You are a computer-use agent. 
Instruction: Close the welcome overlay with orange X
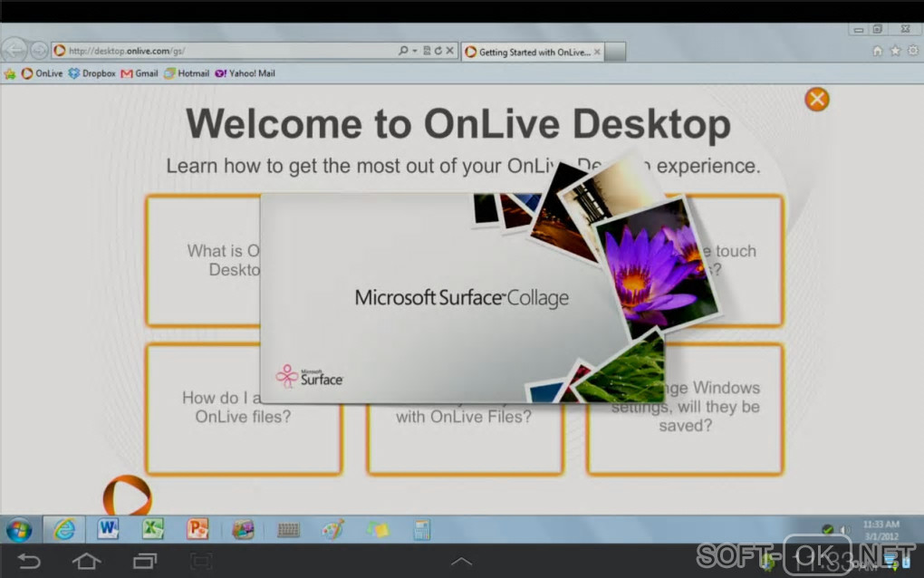[x=817, y=99]
